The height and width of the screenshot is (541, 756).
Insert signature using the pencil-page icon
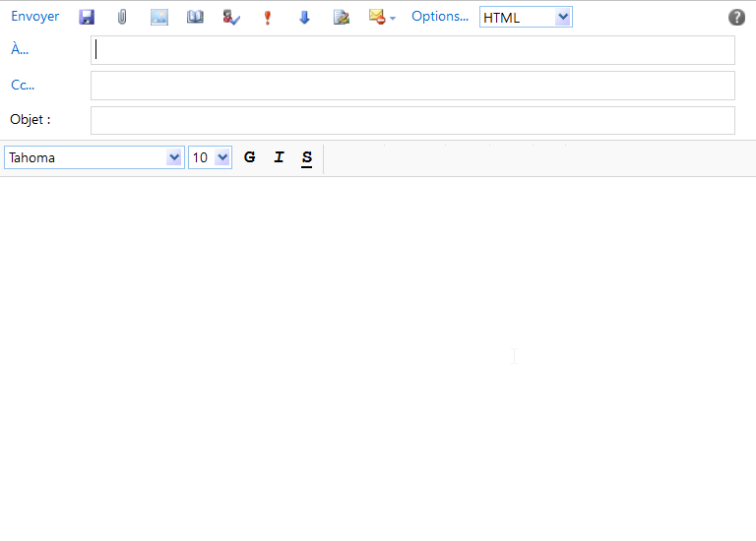tap(342, 18)
